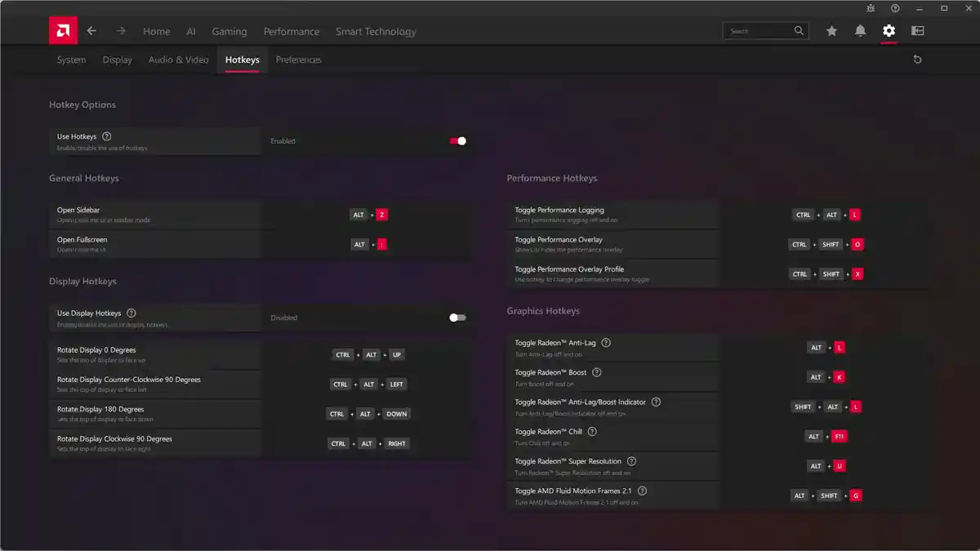
Task: Click the reset hotkeys arrow icon
Action: (x=917, y=60)
